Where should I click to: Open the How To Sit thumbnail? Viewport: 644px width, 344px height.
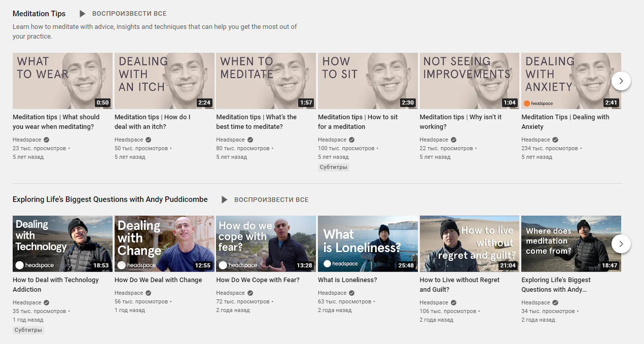click(368, 81)
